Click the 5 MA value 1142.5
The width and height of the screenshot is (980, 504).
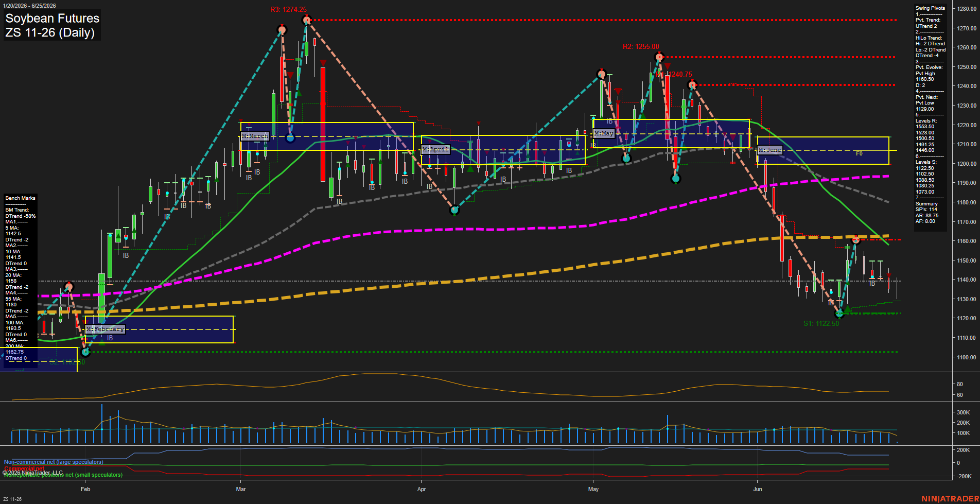click(13, 234)
